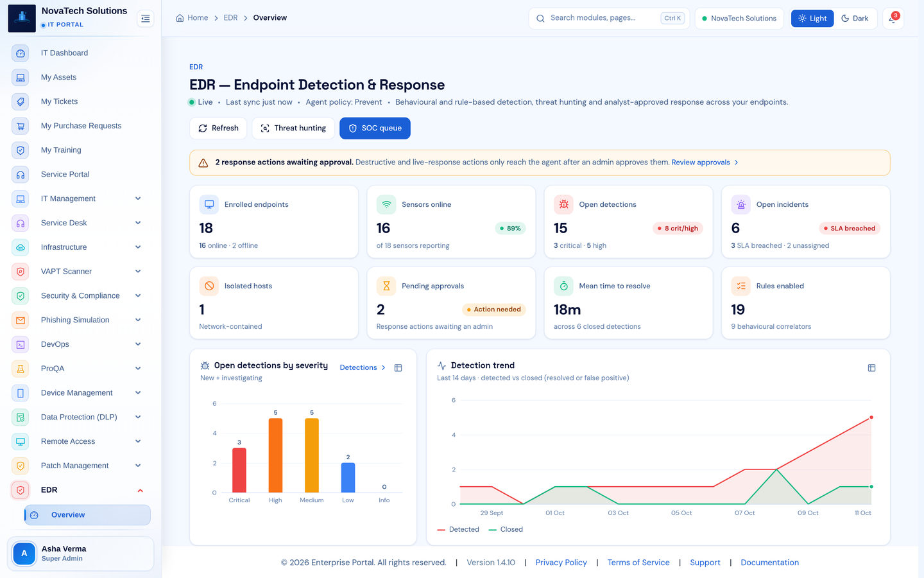Switch to Dark theme
924x578 pixels.
coord(855,19)
